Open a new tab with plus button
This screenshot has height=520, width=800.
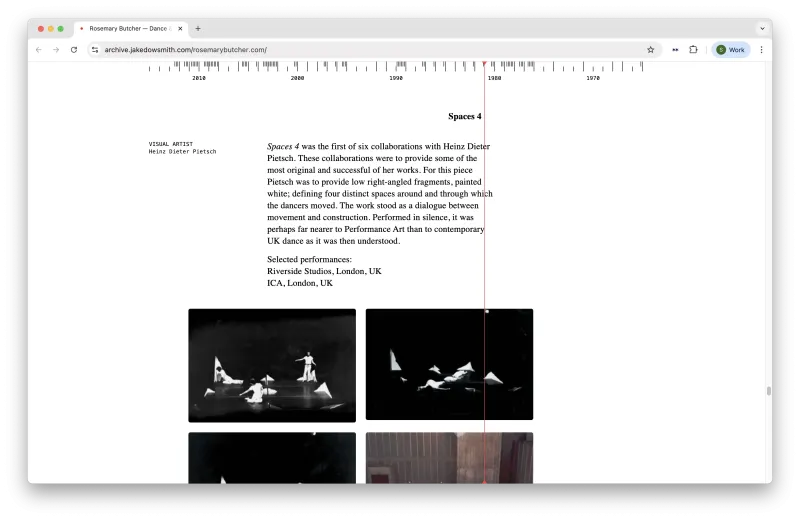[198, 29]
